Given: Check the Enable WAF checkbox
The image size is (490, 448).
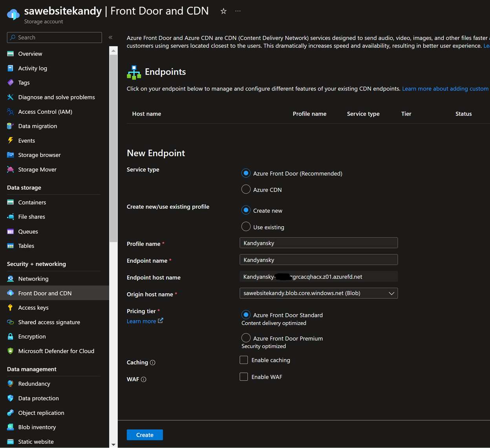Looking at the screenshot, I should (x=244, y=377).
